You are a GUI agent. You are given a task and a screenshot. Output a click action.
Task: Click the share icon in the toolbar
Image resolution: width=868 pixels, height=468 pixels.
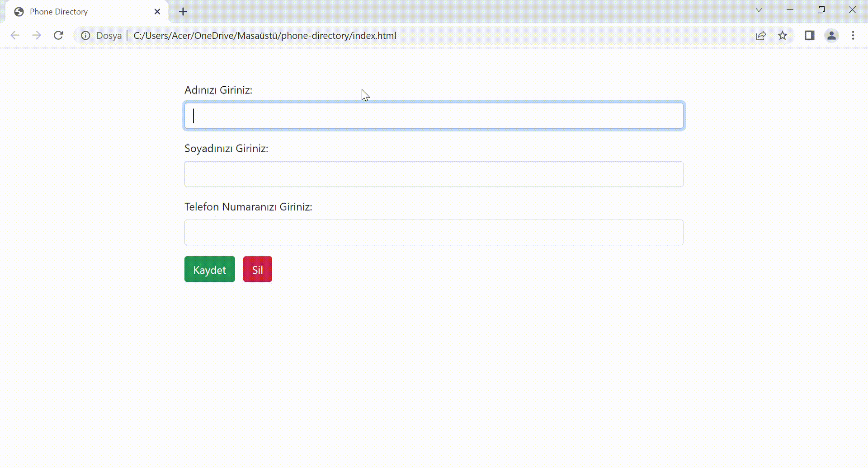[x=761, y=35]
